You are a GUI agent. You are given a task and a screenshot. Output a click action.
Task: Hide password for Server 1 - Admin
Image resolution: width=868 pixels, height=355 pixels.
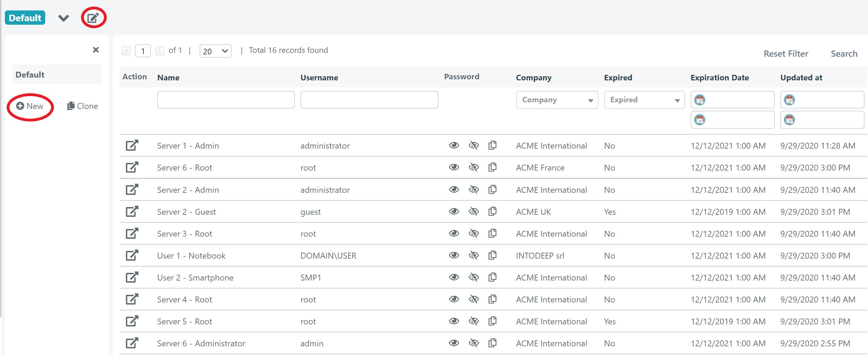coord(474,145)
